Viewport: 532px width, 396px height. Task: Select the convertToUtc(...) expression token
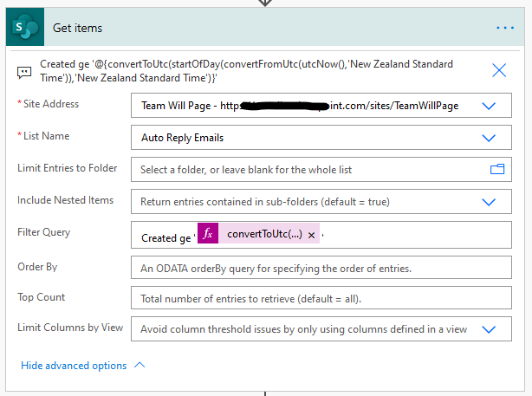(264, 235)
